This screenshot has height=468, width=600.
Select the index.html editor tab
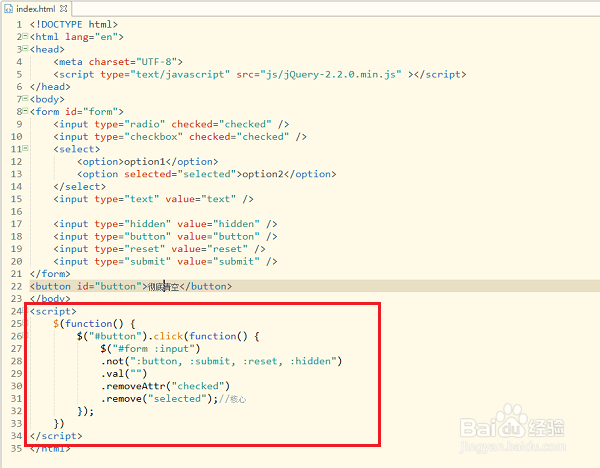[36, 8]
